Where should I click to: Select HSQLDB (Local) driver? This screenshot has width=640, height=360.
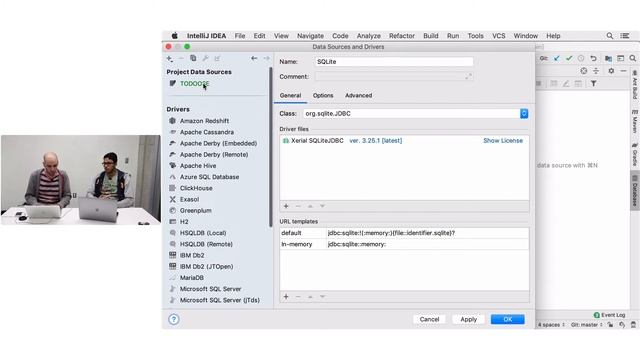click(203, 233)
